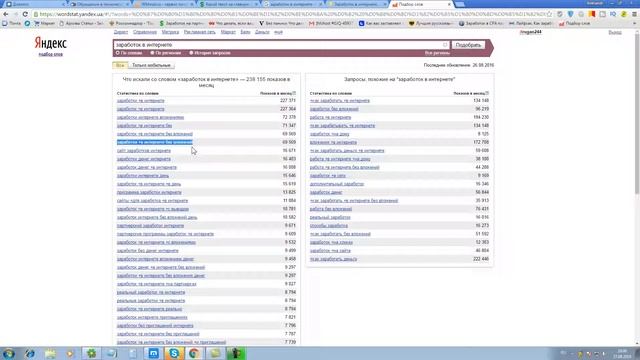Screen dimensions: 640x360
Task: Open the 'способы заработка' similar query link
Action: 329,226
